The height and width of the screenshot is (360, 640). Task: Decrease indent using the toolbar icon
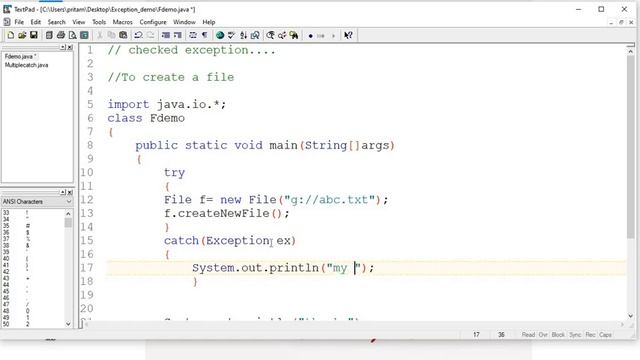[x=166, y=36]
